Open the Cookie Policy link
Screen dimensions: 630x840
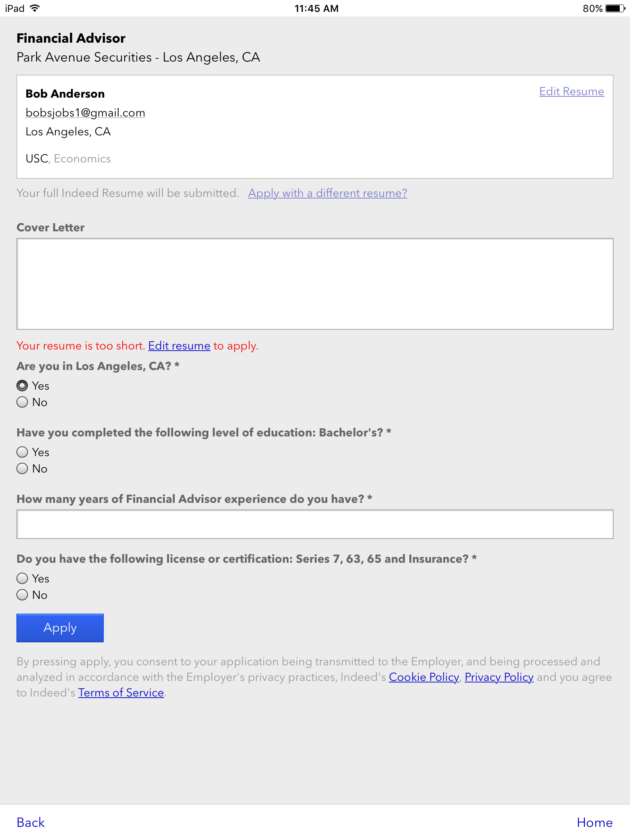coord(424,677)
